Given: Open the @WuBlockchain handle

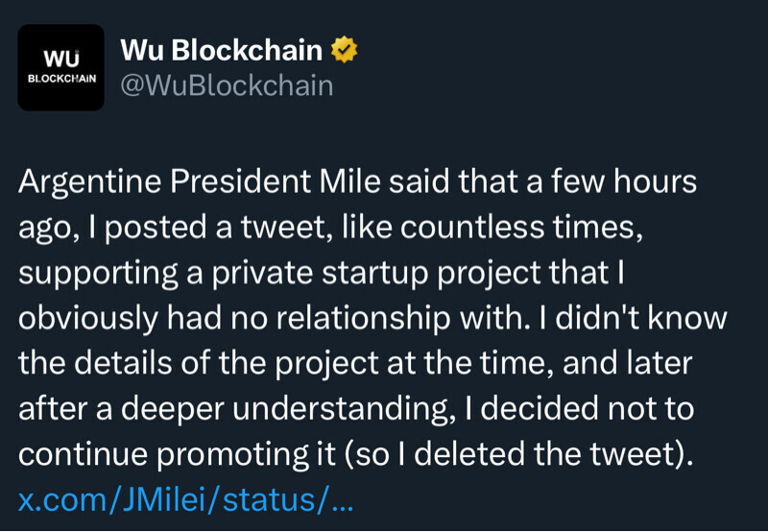Looking at the screenshot, I should click(226, 85).
